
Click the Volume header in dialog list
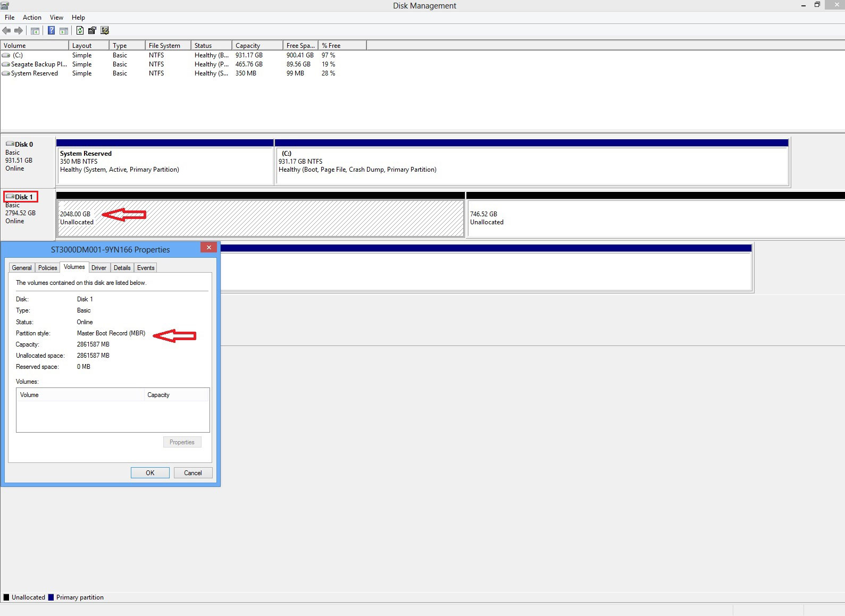[x=80, y=395]
